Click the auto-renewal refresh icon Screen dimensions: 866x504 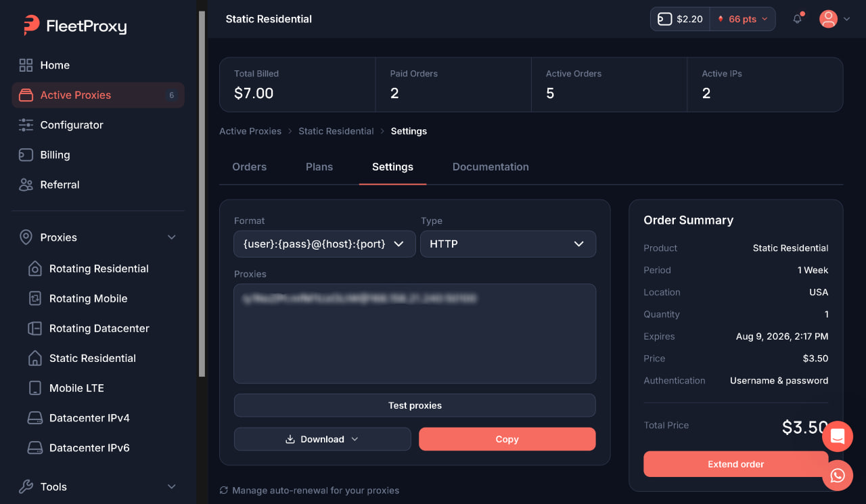coord(224,490)
